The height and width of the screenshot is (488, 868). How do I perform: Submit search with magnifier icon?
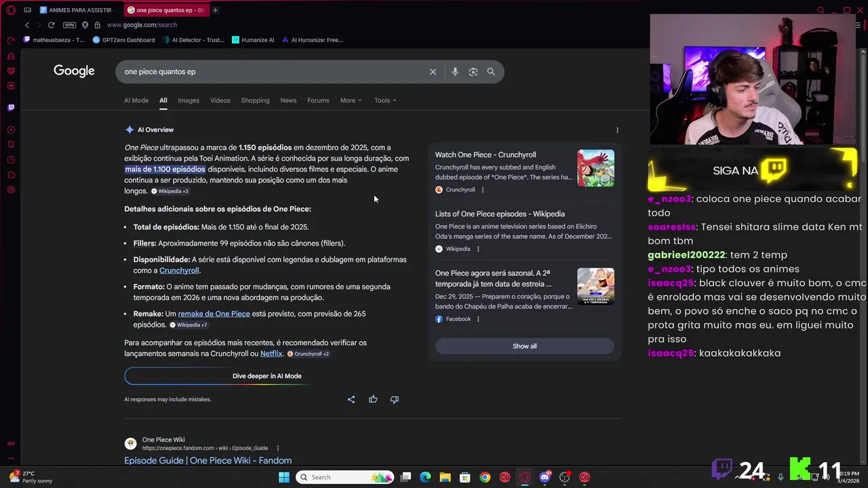pyautogui.click(x=491, y=72)
